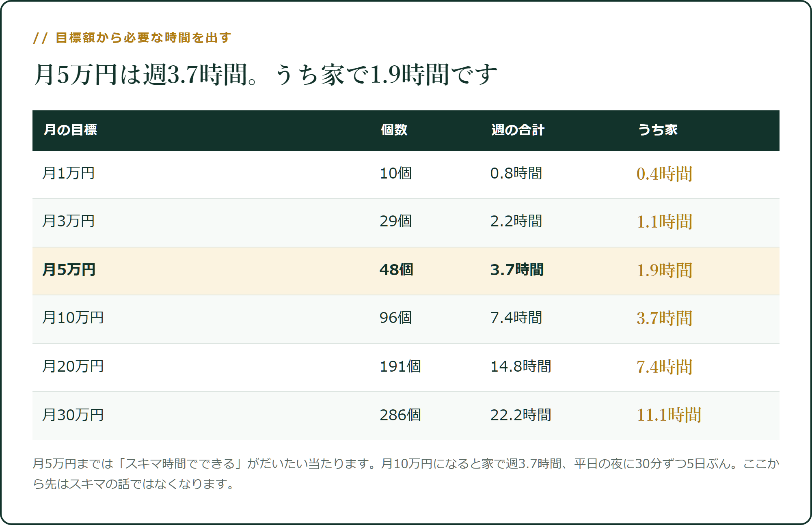Viewport: 812px width, 525px height.
Task: Select the '月3万円' row label
Action: (69, 221)
